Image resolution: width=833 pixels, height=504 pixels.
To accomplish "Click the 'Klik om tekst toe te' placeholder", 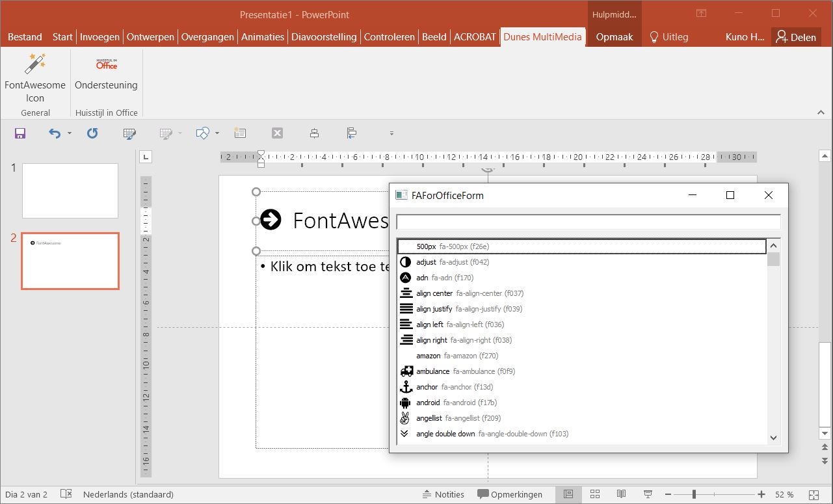I will point(330,266).
